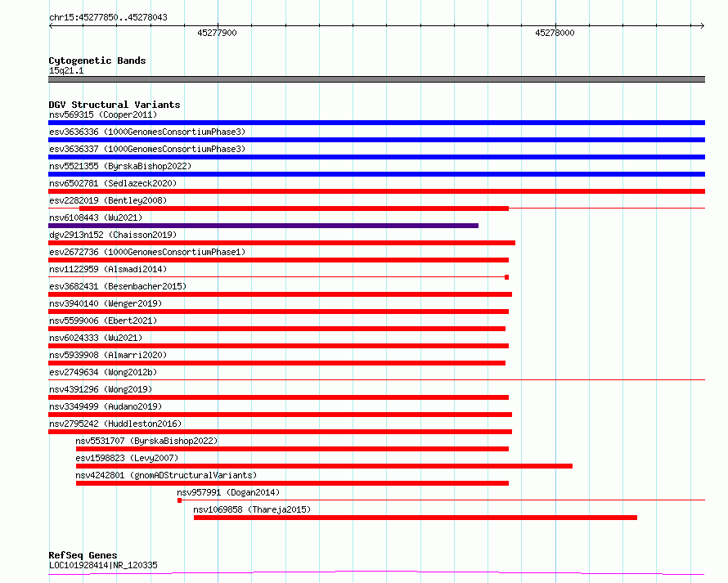Open esv3636337 (1000GenomesConsortiumPhase3) label
This screenshot has width=728, height=583.
click(x=147, y=149)
